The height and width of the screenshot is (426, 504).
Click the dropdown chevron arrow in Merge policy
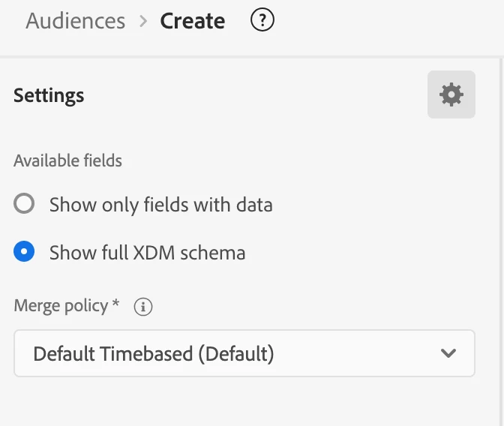click(448, 352)
